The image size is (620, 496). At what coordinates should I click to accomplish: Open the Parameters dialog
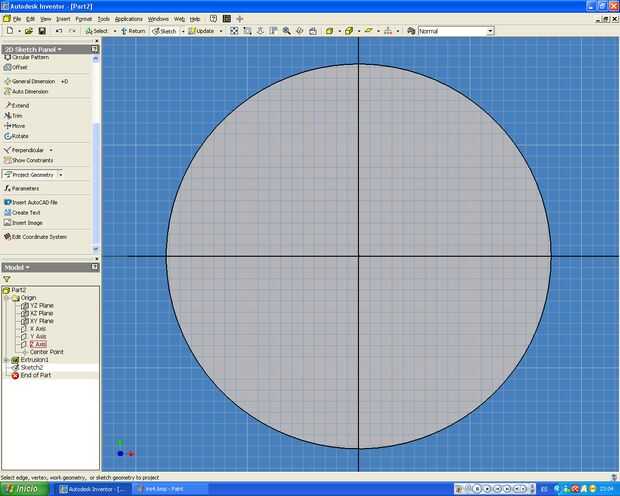pos(24,188)
